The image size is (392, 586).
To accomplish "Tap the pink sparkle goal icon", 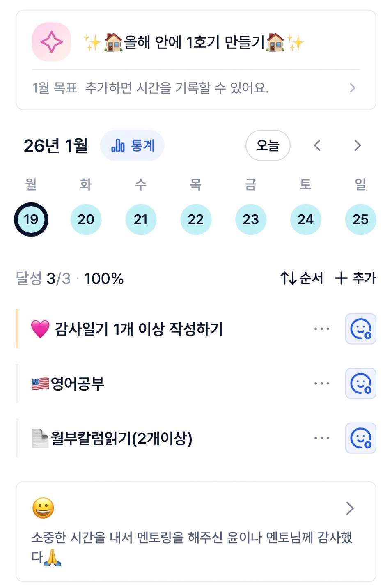I will click(x=51, y=42).
